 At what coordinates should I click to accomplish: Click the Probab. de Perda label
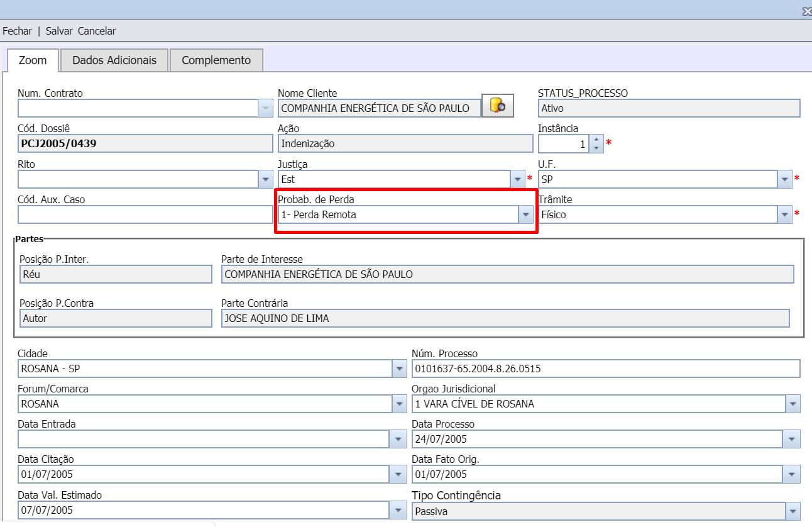pyautogui.click(x=316, y=199)
